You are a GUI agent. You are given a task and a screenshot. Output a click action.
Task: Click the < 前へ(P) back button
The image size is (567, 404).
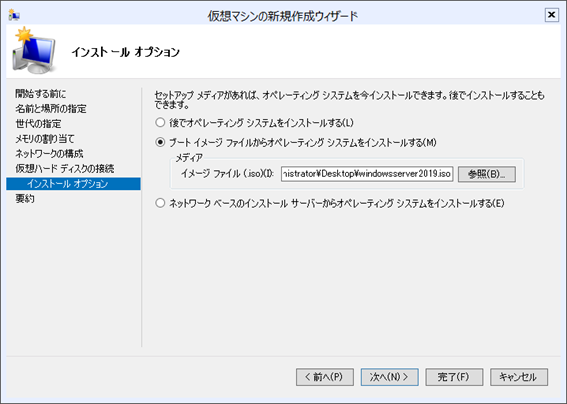point(325,377)
